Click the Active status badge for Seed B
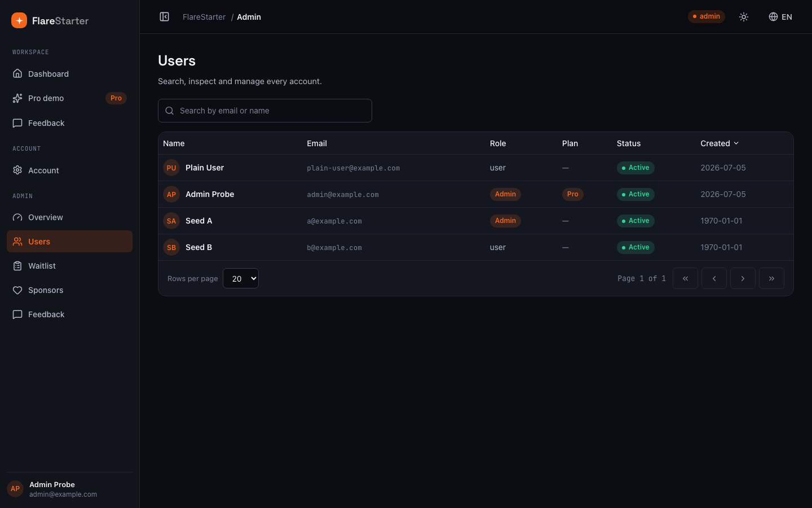Viewport: 812px width, 508px height. coord(636,247)
